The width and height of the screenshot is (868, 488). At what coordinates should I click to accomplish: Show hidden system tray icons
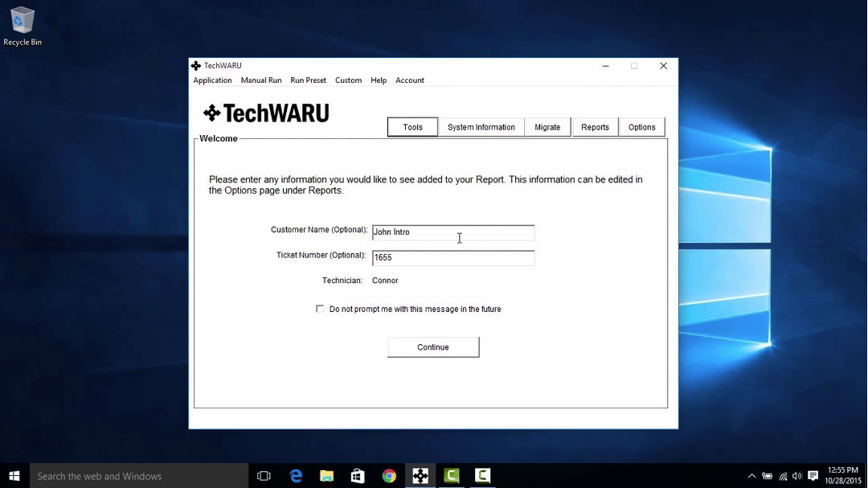751,476
